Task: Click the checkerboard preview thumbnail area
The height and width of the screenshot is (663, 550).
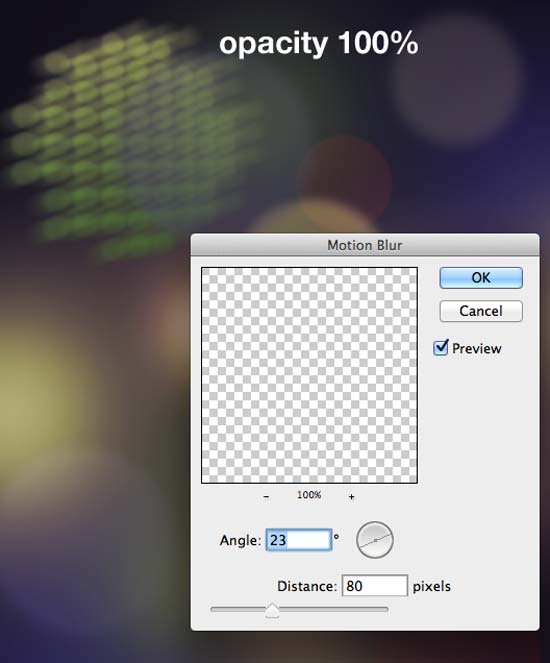Action: pyautogui.click(x=309, y=375)
